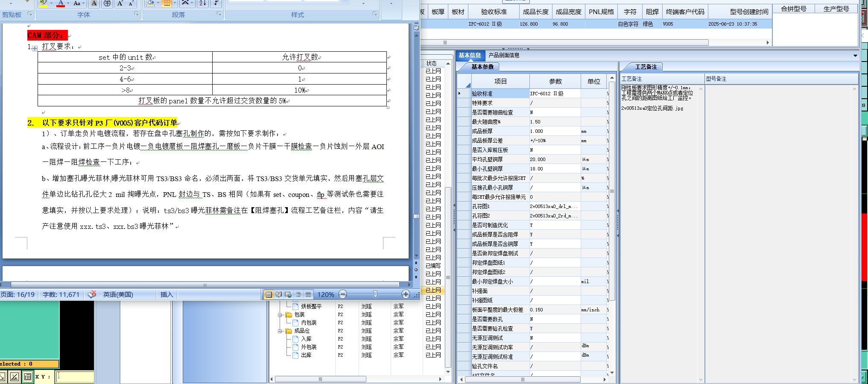The width and height of the screenshot is (868, 384).
Task: Click the 验收标准 column header in grid
Action: pyautogui.click(x=494, y=12)
